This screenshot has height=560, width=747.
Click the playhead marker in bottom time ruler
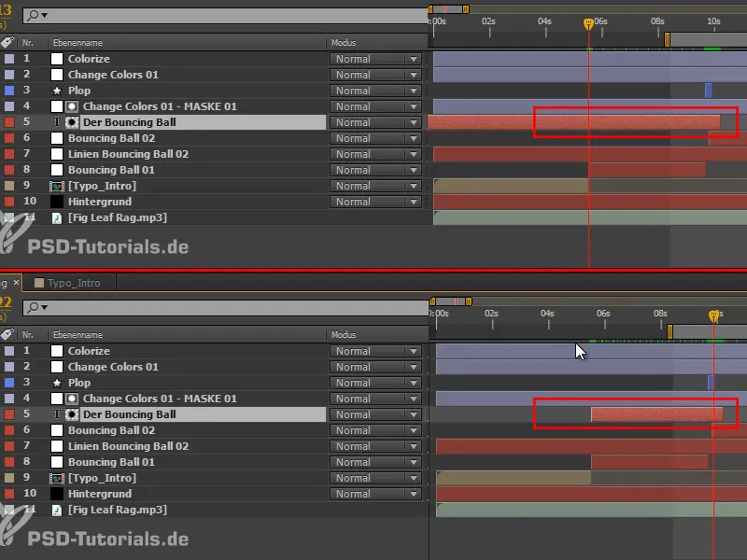713,316
